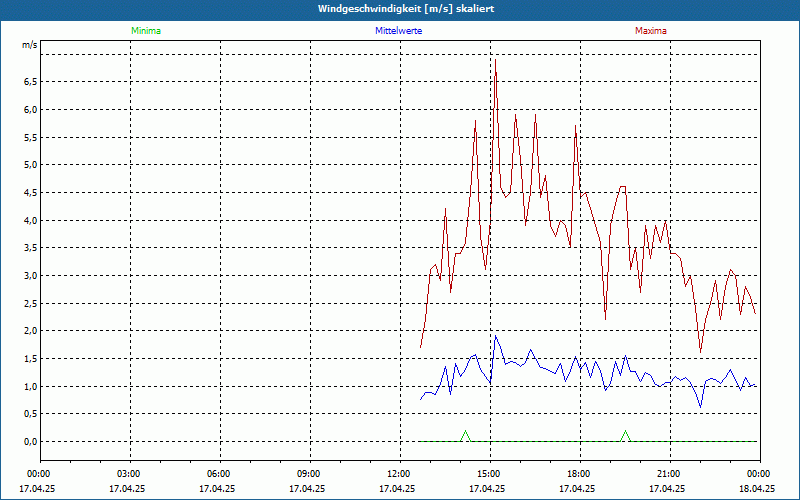Click the '2,0' y-axis value
Image resolution: width=800 pixels, height=500 pixels.
30,331
